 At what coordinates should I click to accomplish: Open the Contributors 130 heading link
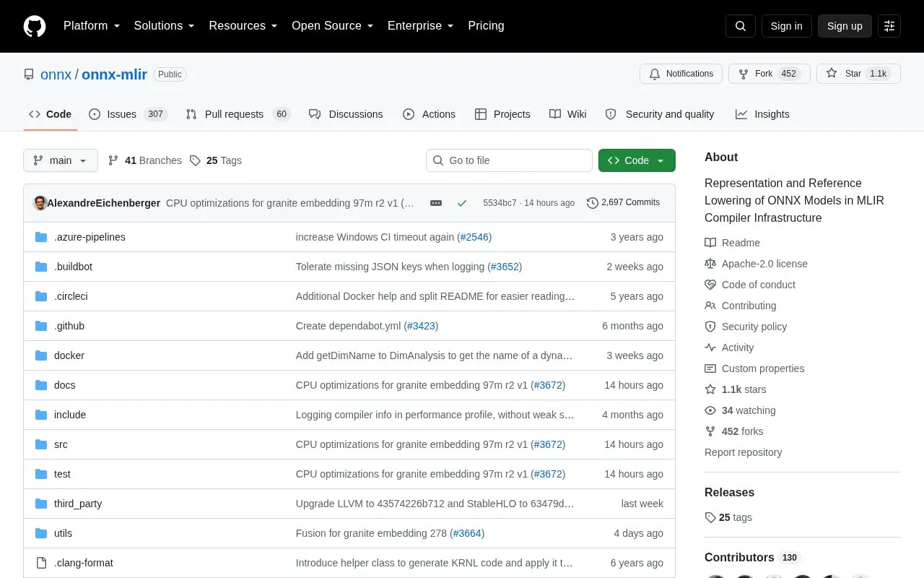click(x=752, y=558)
